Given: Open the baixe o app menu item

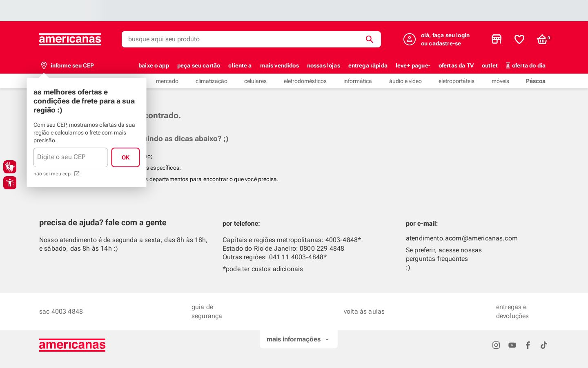Looking at the screenshot, I should tap(154, 65).
